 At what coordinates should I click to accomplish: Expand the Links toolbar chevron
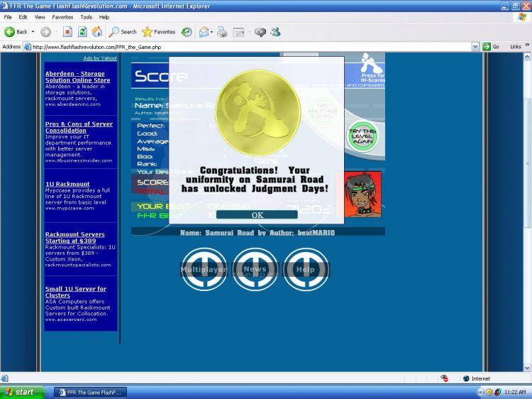click(x=527, y=45)
